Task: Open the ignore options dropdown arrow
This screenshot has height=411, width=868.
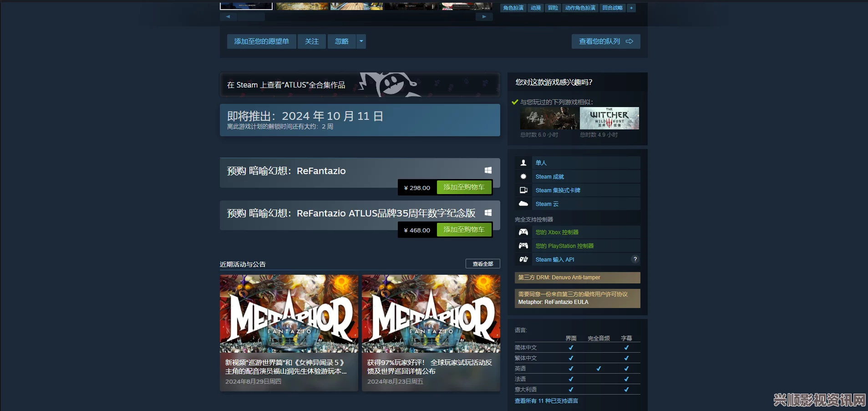Action: click(x=361, y=41)
